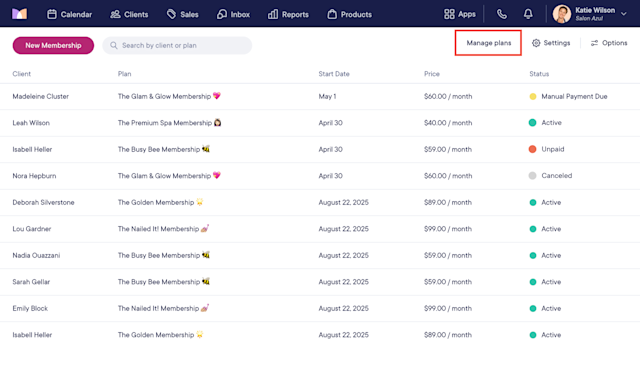Click the Mangomint logo icon
640x368 pixels.
19,14
